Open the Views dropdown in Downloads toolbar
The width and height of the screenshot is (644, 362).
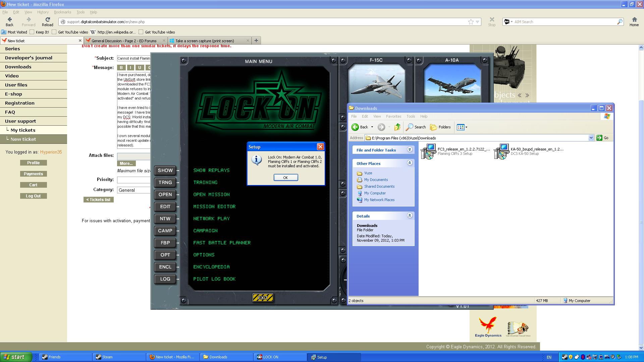click(462, 127)
